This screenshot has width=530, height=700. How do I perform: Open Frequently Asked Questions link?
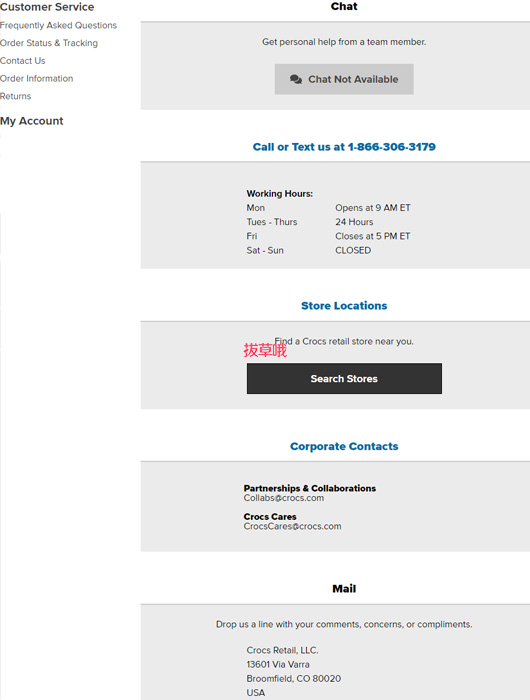(x=58, y=25)
